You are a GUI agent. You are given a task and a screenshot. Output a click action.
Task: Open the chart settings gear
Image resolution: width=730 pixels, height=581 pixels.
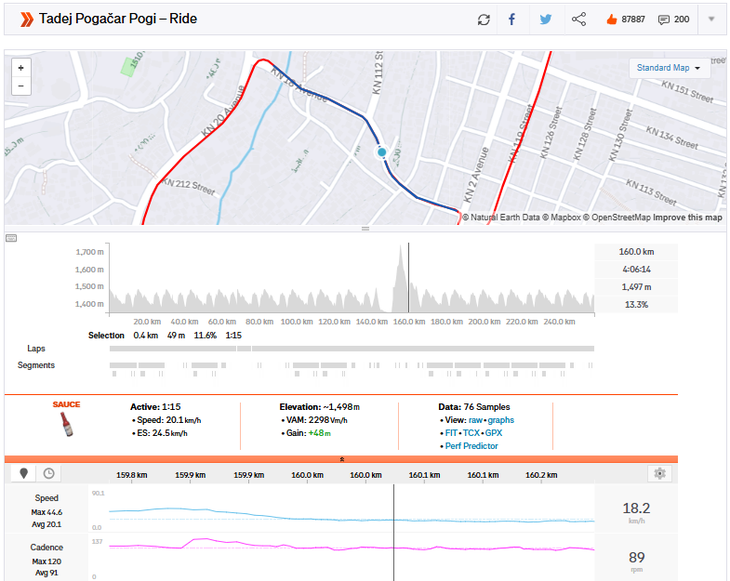point(658,474)
